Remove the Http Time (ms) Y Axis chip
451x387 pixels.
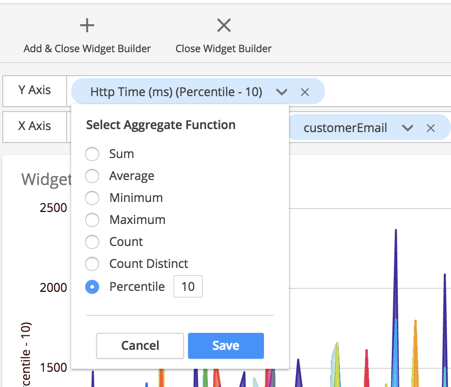pyautogui.click(x=305, y=92)
